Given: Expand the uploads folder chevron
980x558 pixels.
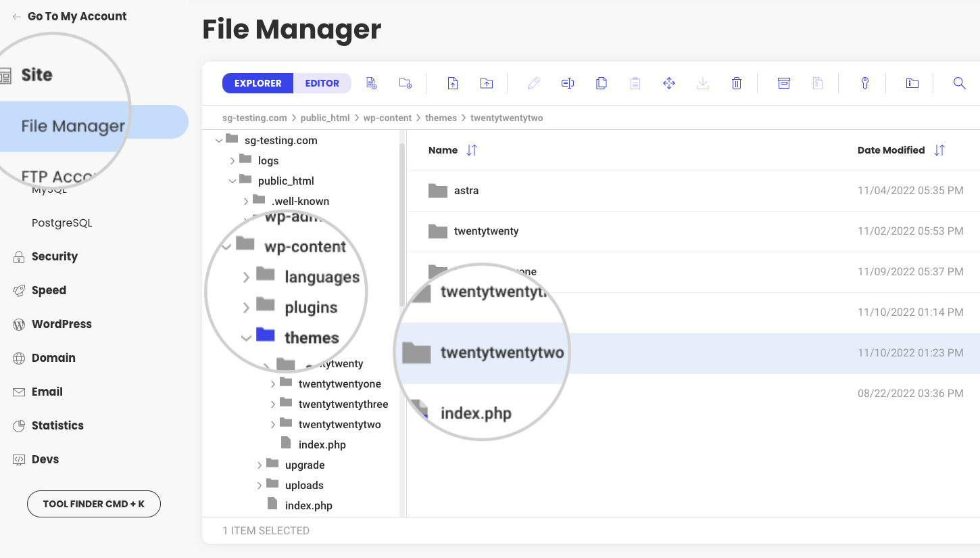Looking at the screenshot, I should click(x=259, y=486).
